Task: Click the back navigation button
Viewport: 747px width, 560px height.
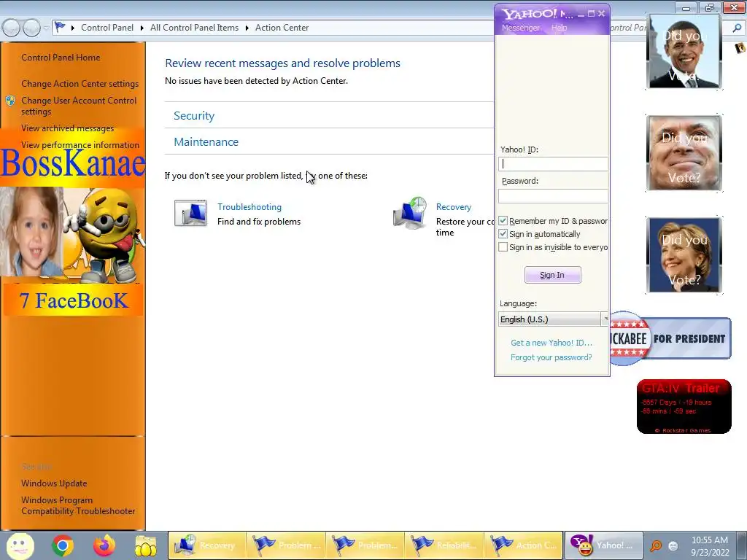Action: coord(12,28)
